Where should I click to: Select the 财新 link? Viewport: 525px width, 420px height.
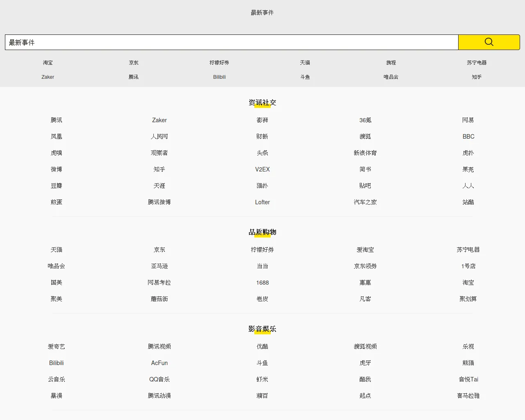point(262,137)
